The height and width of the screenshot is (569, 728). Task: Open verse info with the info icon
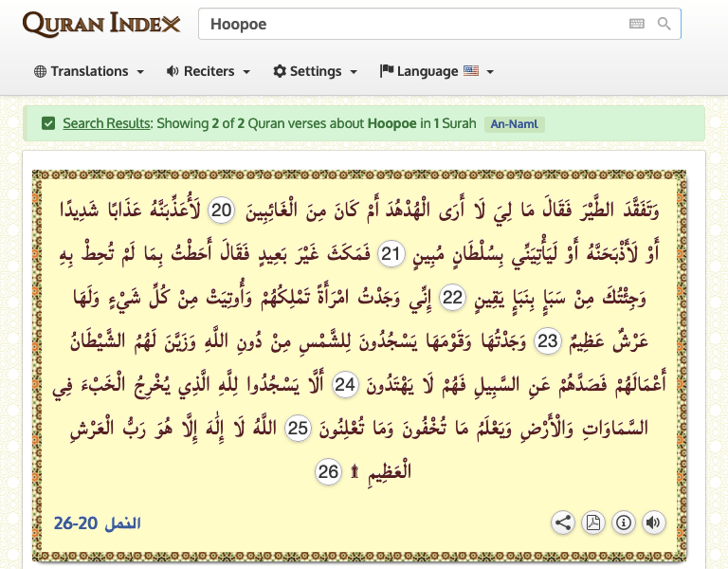pyautogui.click(x=624, y=522)
